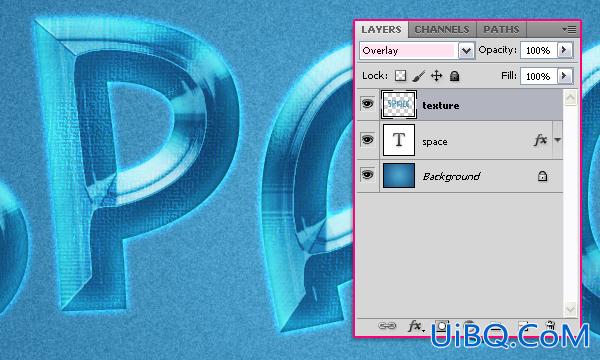Open the Layers panel flyout menu
The width and height of the screenshot is (600, 360).
[569, 29]
